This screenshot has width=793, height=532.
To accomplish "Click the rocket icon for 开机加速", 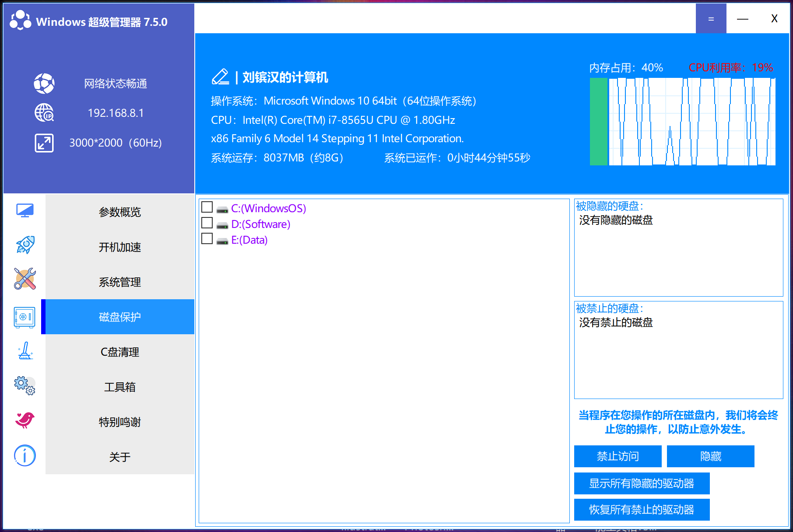I will (25, 245).
